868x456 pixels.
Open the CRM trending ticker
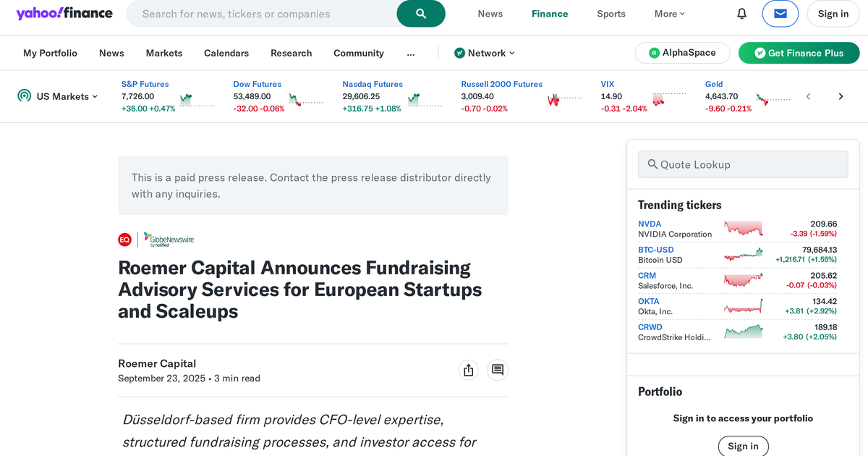[x=647, y=276]
